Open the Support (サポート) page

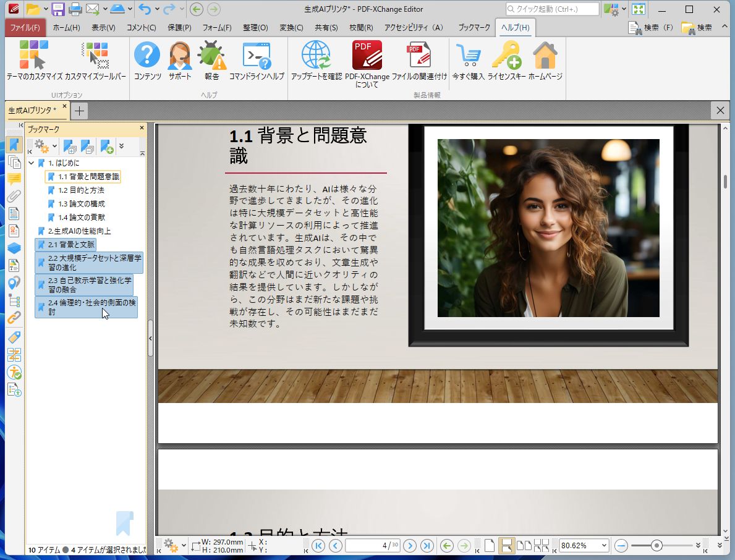tap(180, 61)
